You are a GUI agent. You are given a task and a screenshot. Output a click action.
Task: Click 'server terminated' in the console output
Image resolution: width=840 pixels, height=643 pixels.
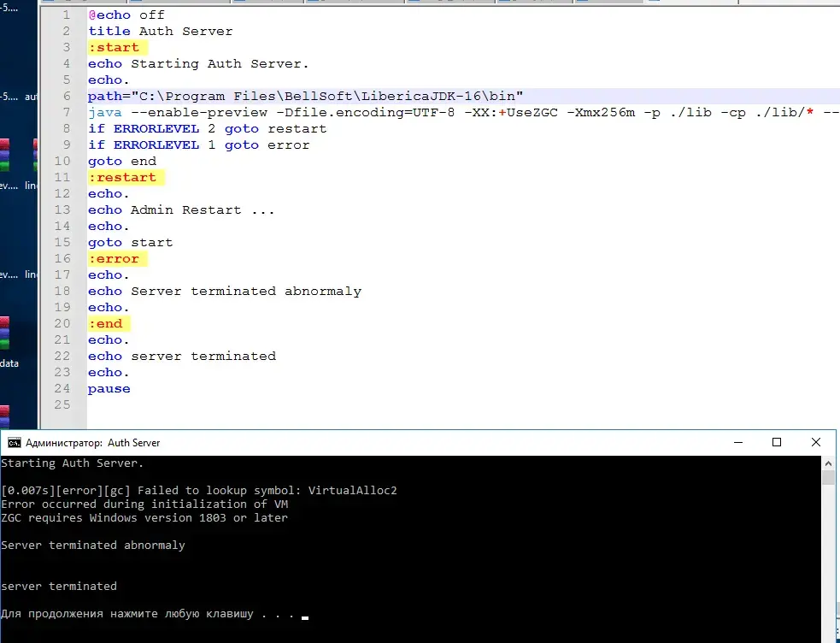(x=59, y=587)
